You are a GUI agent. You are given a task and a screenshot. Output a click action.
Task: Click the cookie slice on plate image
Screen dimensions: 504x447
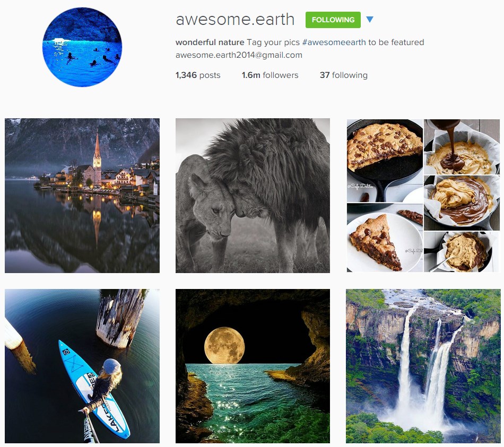click(x=385, y=238)
